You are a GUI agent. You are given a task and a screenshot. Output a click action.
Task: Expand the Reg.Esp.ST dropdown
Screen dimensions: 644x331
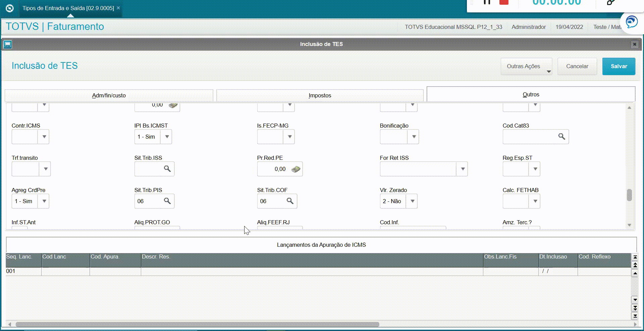[535, 169]
